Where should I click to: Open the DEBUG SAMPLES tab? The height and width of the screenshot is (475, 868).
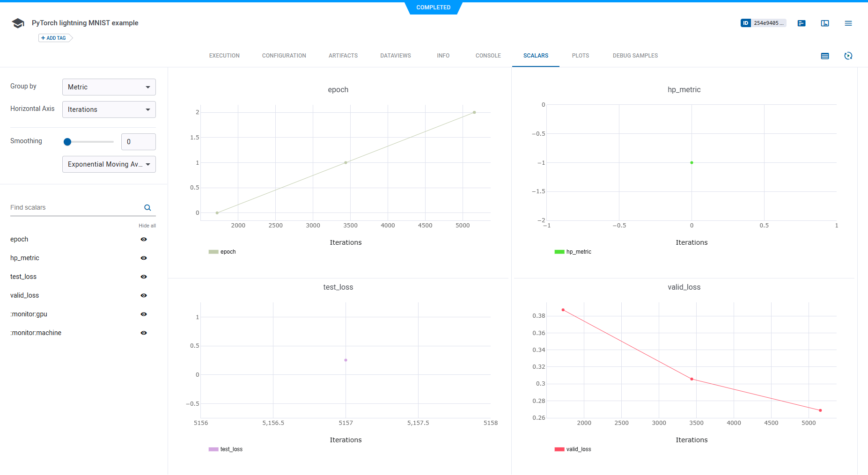click(635, 56)
